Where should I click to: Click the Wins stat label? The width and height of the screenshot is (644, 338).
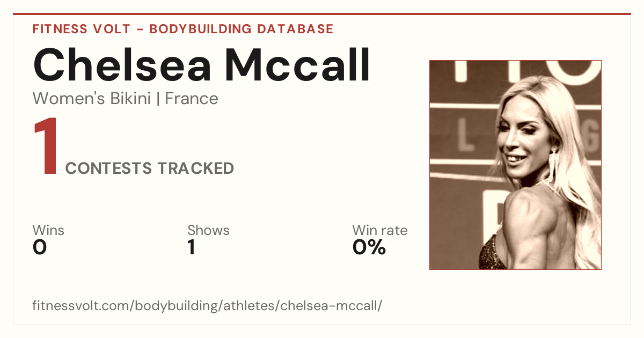48,230
